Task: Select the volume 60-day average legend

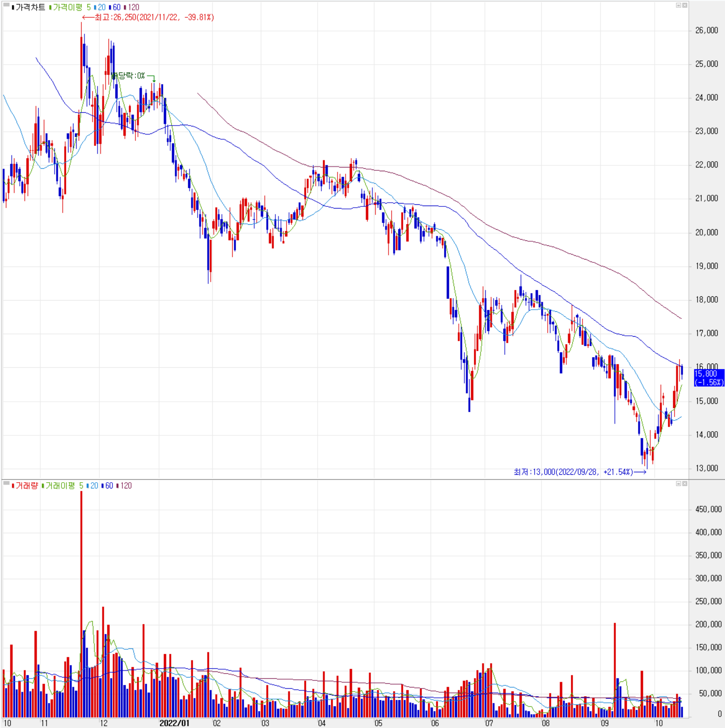Action: tap(107, 485)
